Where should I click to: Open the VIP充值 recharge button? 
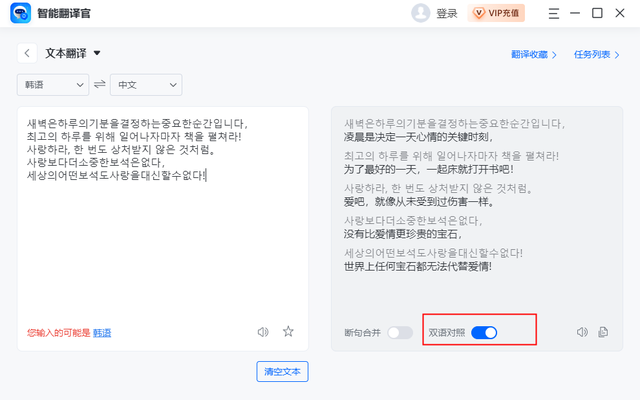[496, 13]
